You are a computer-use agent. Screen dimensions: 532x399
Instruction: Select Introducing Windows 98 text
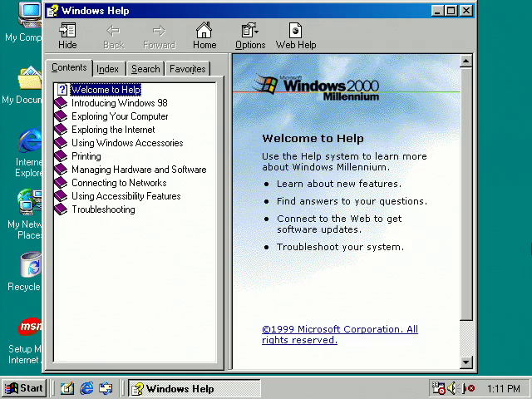(120, 103)
